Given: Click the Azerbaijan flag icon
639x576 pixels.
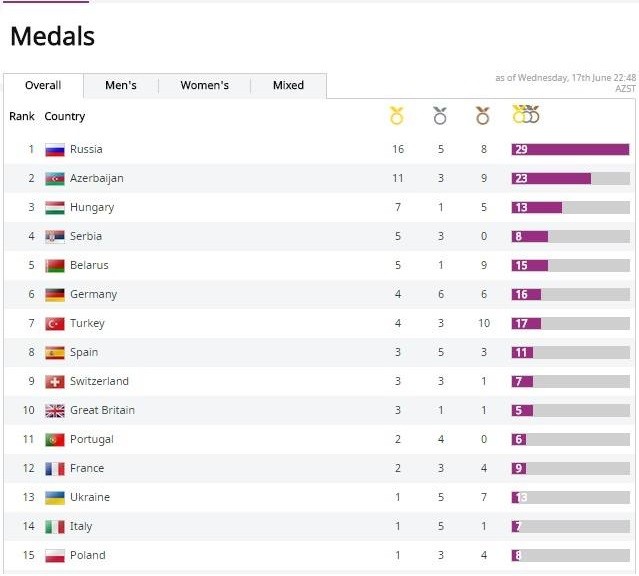Looking at the screenshot, I should 55,179.
